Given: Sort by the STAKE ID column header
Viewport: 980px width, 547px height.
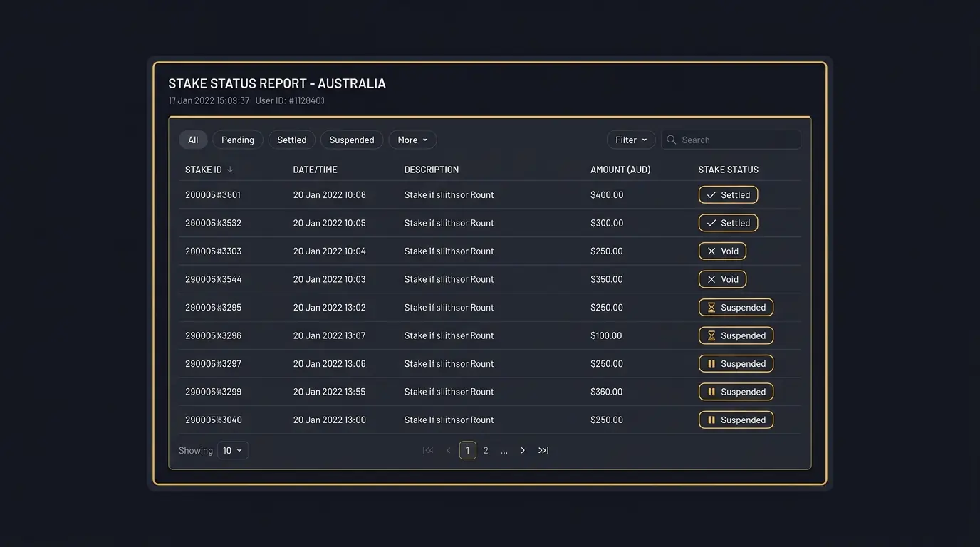Looking at the screenshot, I should click(204, 170).
